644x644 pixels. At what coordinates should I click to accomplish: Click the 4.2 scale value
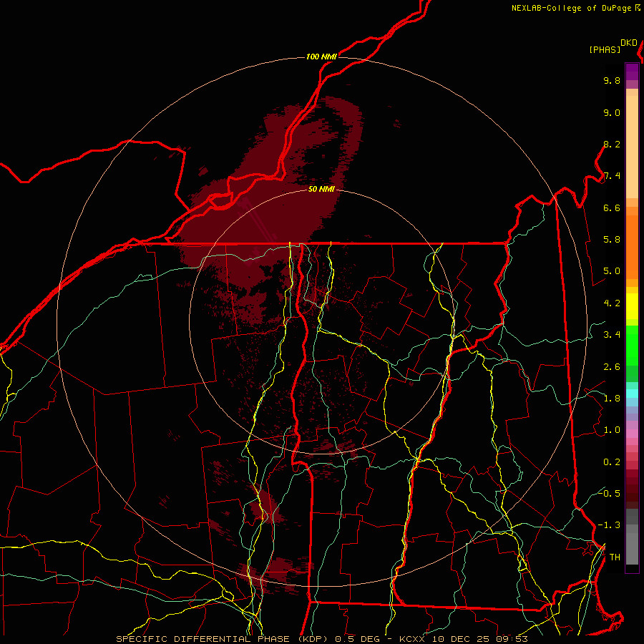coord(612,303)
